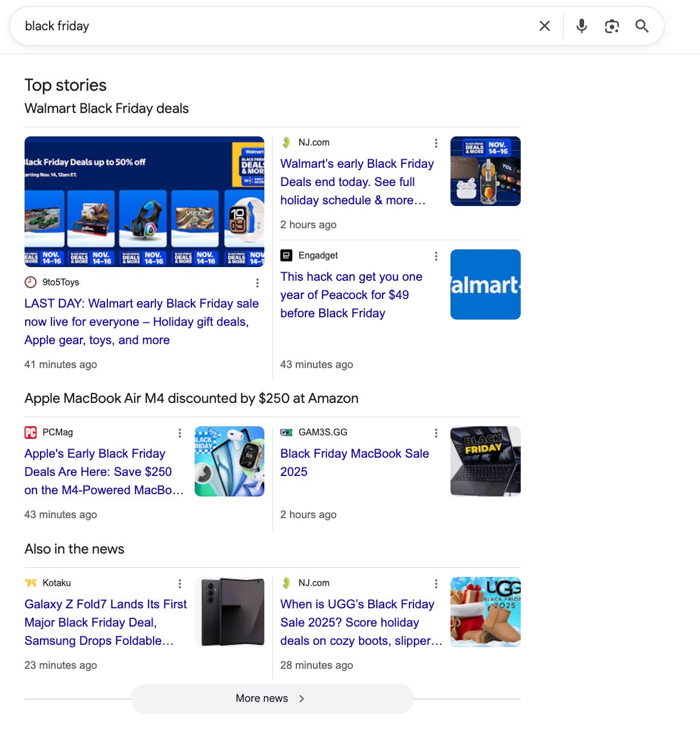The image size is (700, 743).
Task: Open the three-dot menu for the Engadget story
Action: point(436,256)
